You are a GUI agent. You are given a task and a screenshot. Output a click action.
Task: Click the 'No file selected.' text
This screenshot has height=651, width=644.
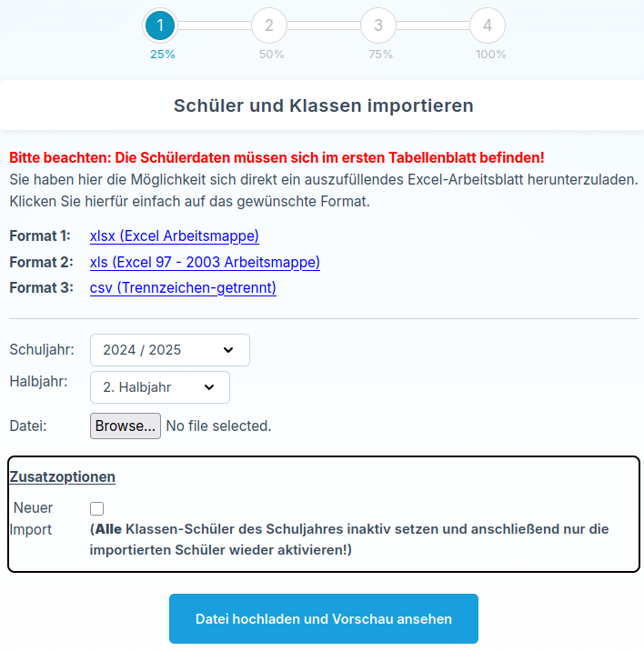(218, 426)
